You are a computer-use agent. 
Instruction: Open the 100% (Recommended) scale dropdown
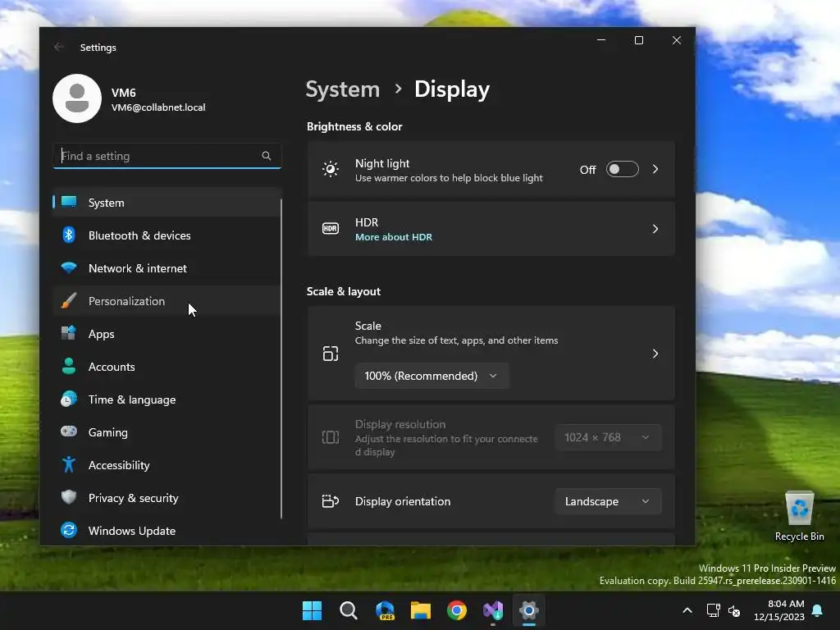tap(431, 376)
